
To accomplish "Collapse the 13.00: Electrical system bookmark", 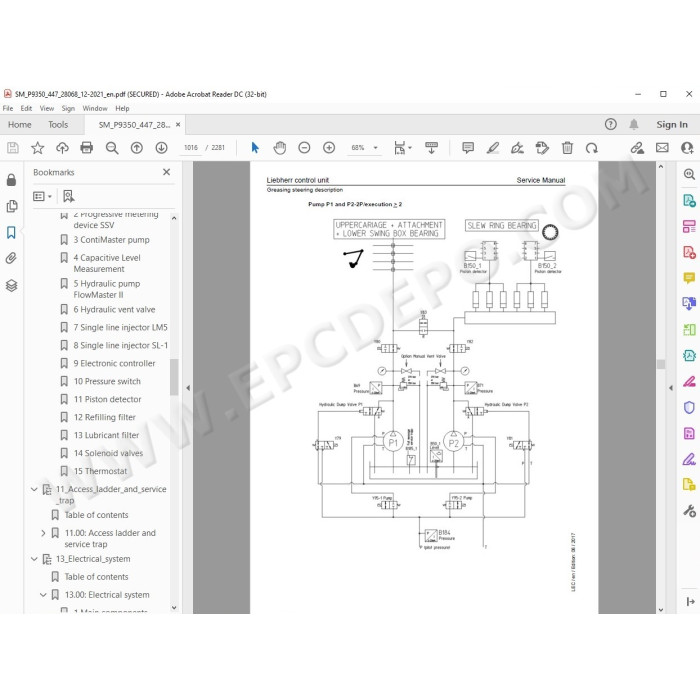I will pos(43,595).
